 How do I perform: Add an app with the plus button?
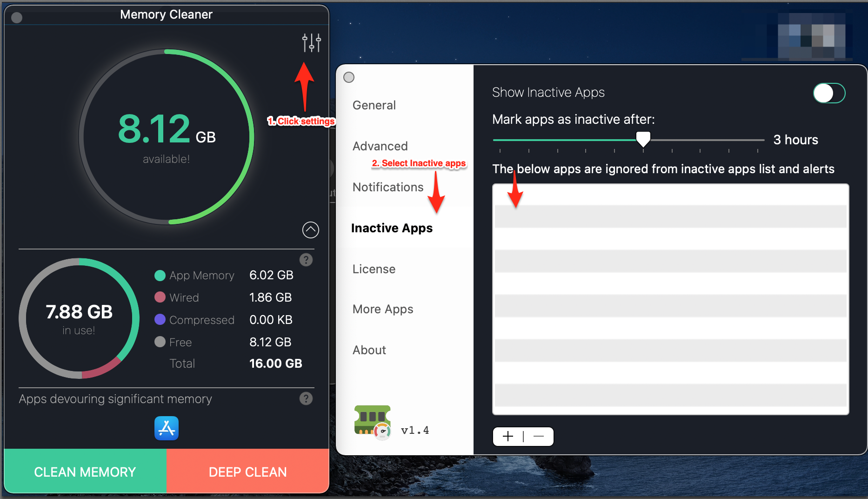[x=508, y=436]
